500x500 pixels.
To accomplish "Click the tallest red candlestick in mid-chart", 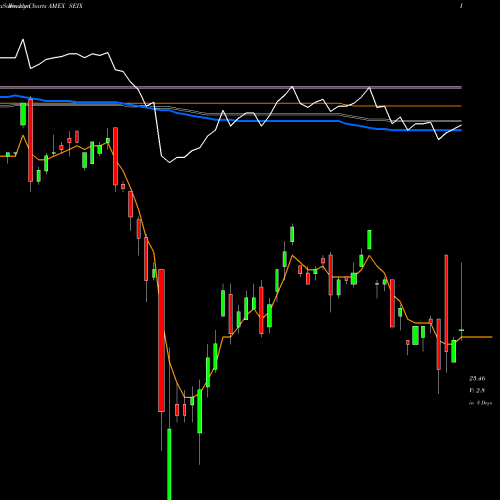I will pos(161,340).
